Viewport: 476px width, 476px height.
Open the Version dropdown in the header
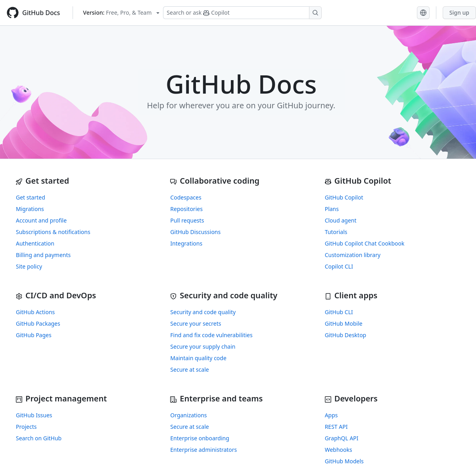(x=120, y=12)
